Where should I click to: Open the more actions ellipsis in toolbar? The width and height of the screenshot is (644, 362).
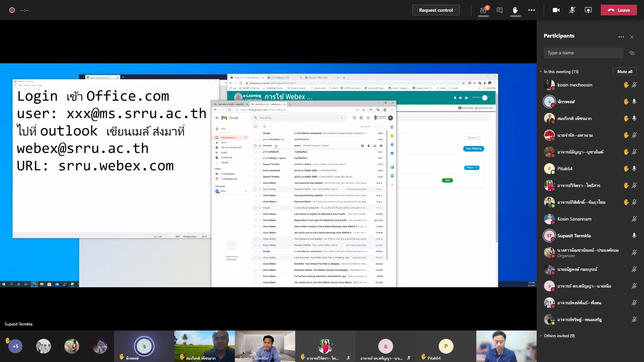tap(531, 10)
